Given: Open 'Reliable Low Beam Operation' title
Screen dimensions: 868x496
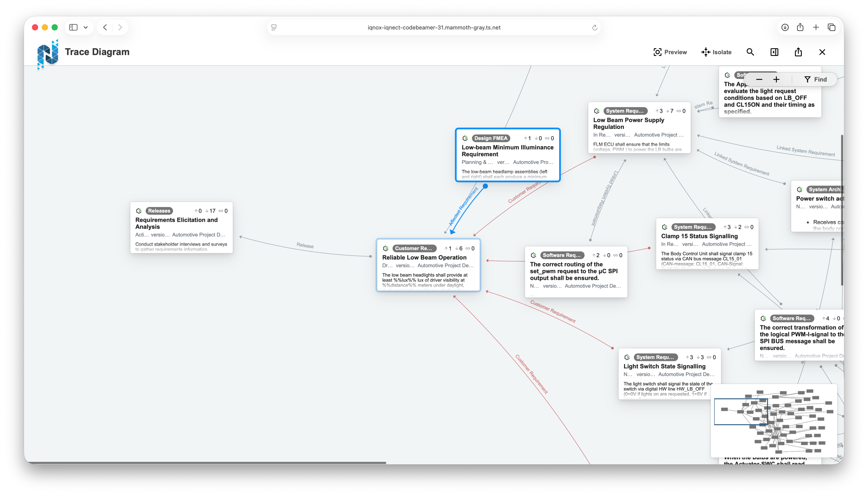Looking at the screenshot, I should pos(424,258).
